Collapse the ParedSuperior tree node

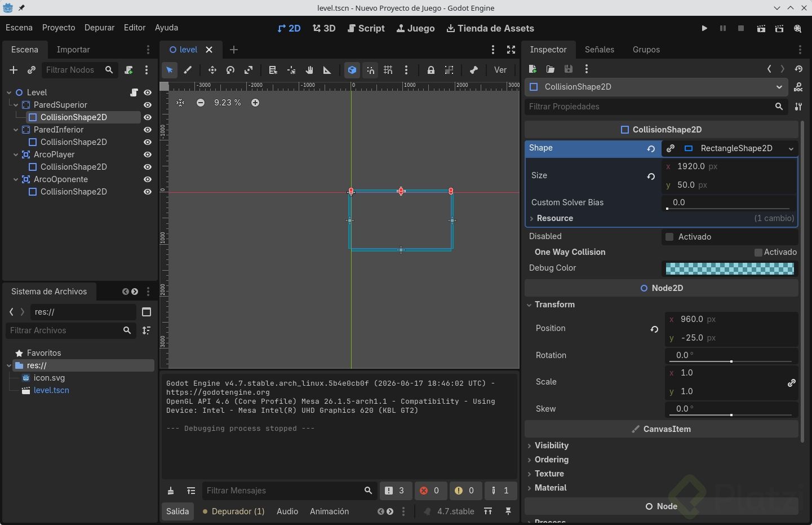pyautogui.click(x=16, y=105)
